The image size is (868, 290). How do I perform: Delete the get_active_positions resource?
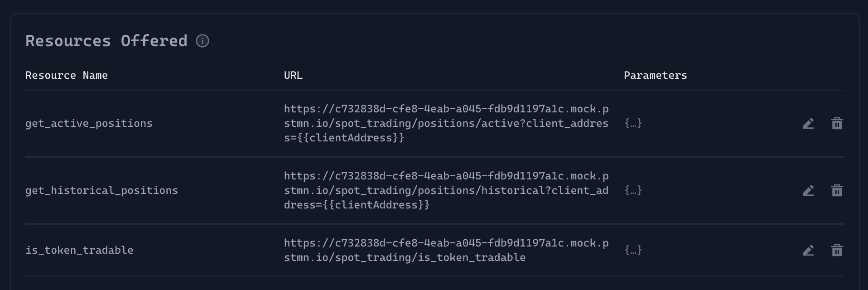pos(837,123)
